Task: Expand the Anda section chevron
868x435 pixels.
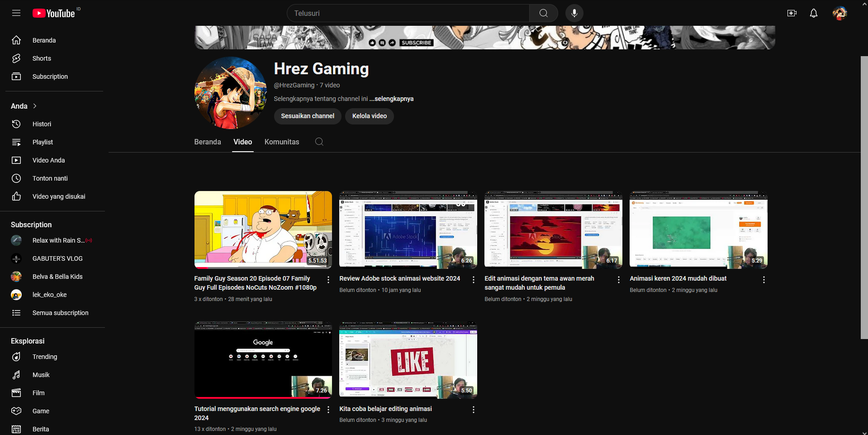Action: (35, 106)
